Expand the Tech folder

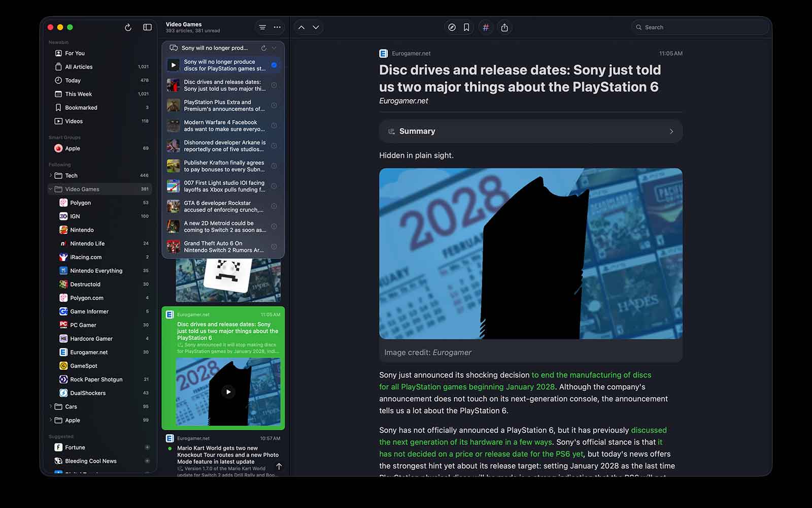51,175
